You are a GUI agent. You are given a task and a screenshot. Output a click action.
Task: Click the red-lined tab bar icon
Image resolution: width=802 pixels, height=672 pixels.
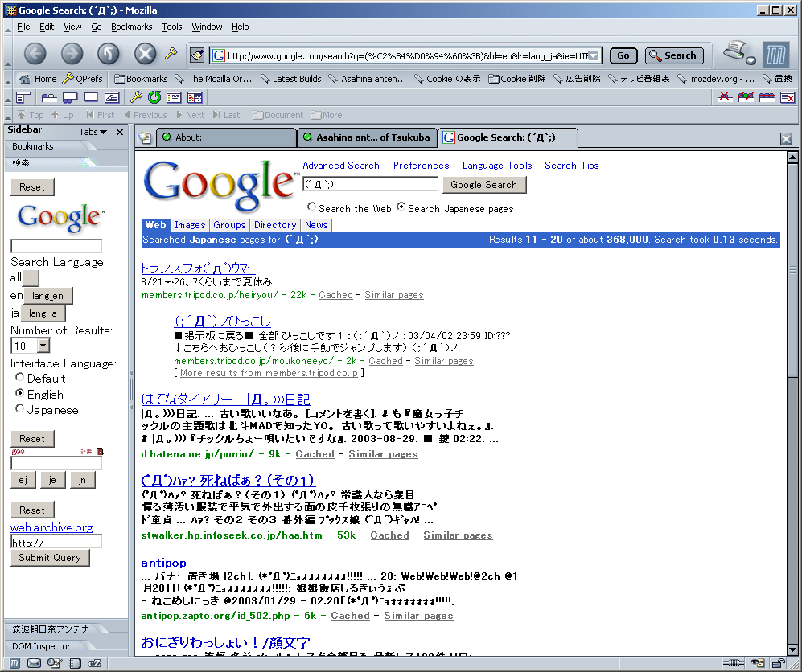tap(767, 96)
